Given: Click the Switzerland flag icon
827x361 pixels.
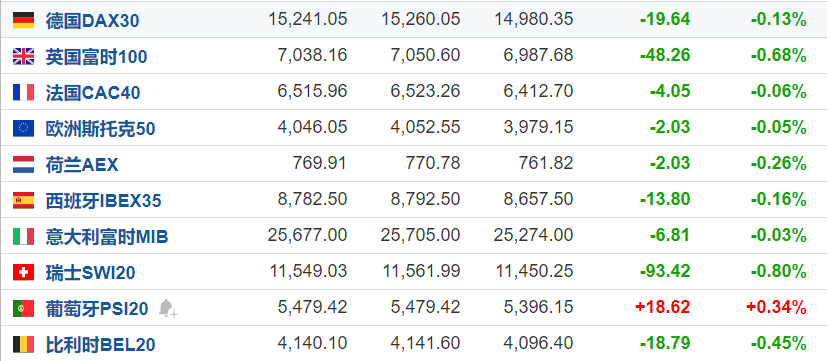Looking at the screenshot, I should [x=23, y=272].
